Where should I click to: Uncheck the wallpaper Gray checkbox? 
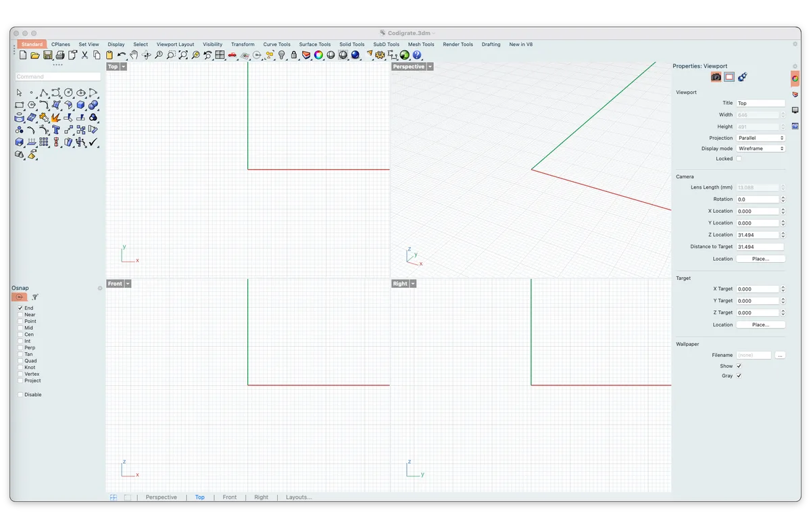739,376
